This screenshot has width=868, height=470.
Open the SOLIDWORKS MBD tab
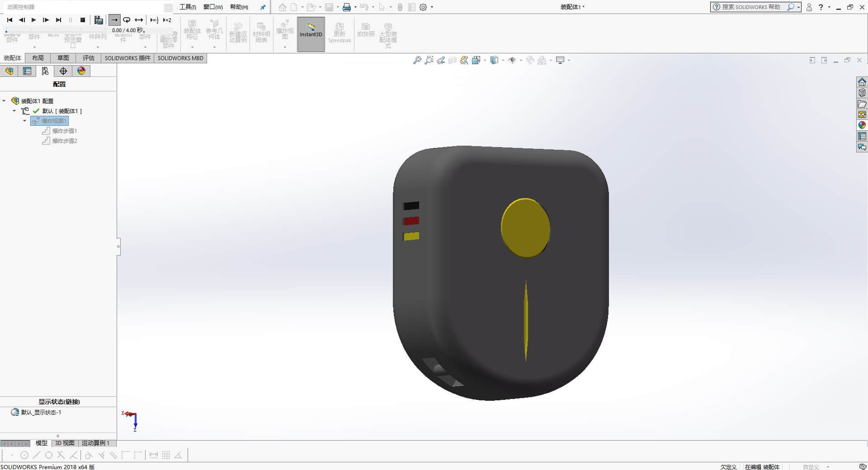[180, 58]
